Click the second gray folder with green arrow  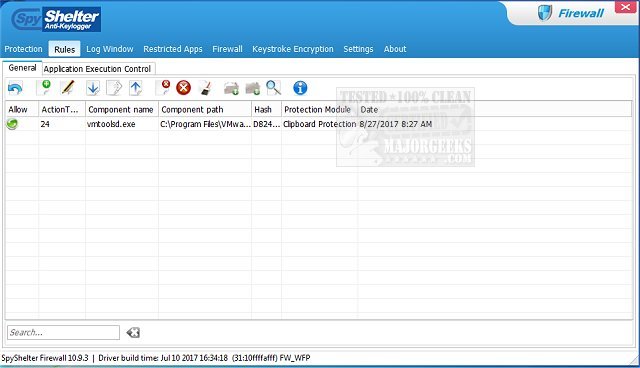pyautogui.click(x=253, y=88)
